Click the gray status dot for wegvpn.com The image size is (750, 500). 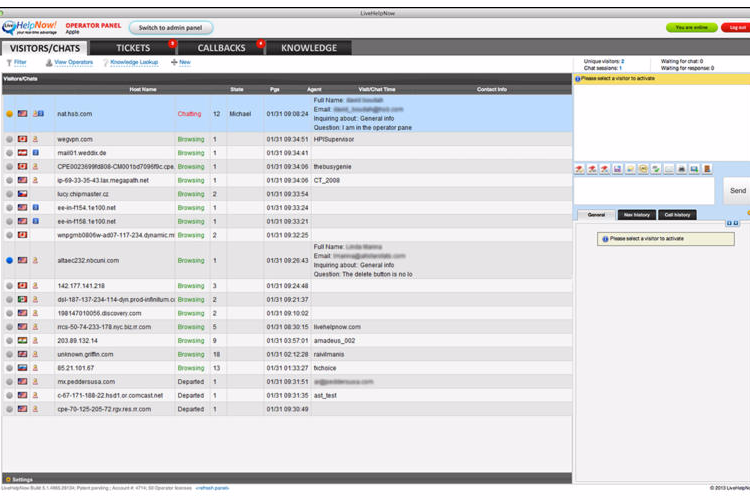pyautogui.click(x=10, y=139)
